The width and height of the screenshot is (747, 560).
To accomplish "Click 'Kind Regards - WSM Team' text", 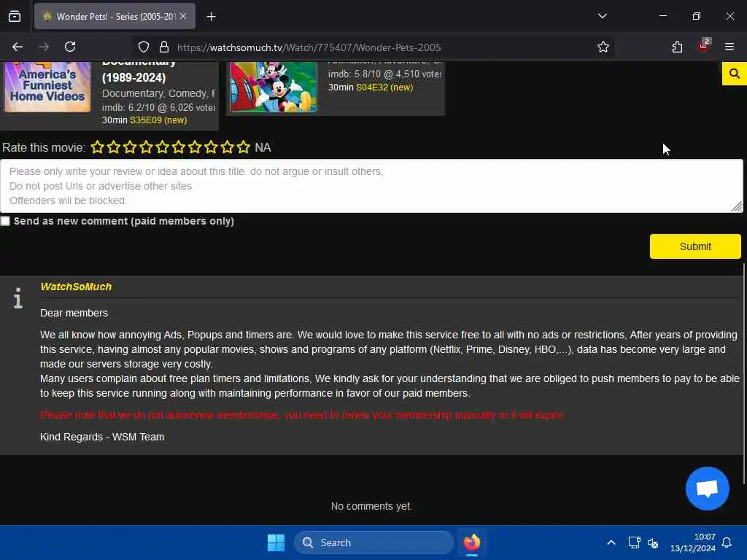I will 102,437.
